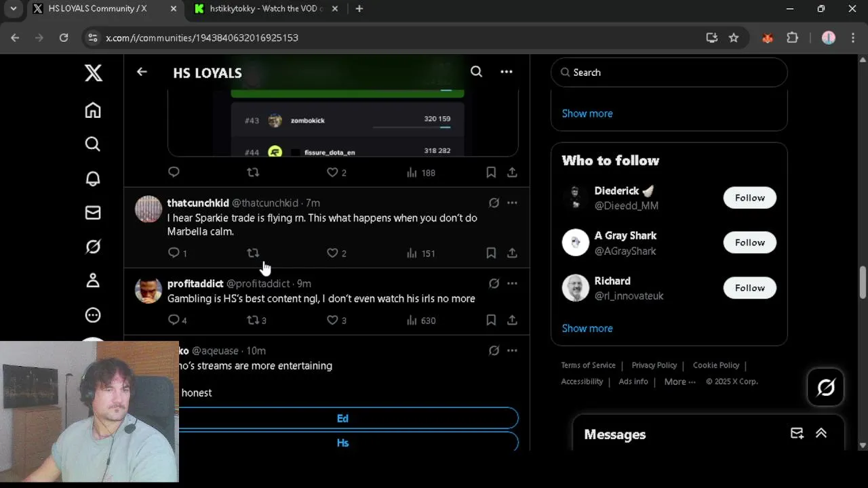Open the tab search dropdown arrow
Image resolution: width=868 pixels, height=488 pixels.
13,9
